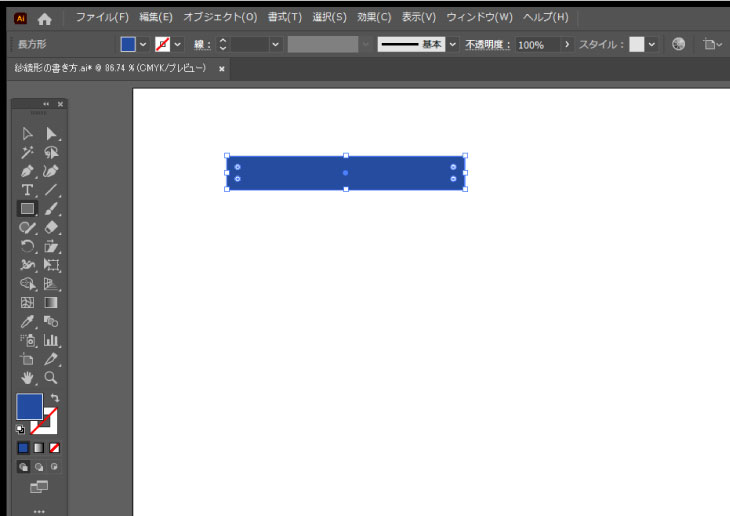Set paint mode to None
This screenshot has width=730, height=516.
[x=55, y=447]
